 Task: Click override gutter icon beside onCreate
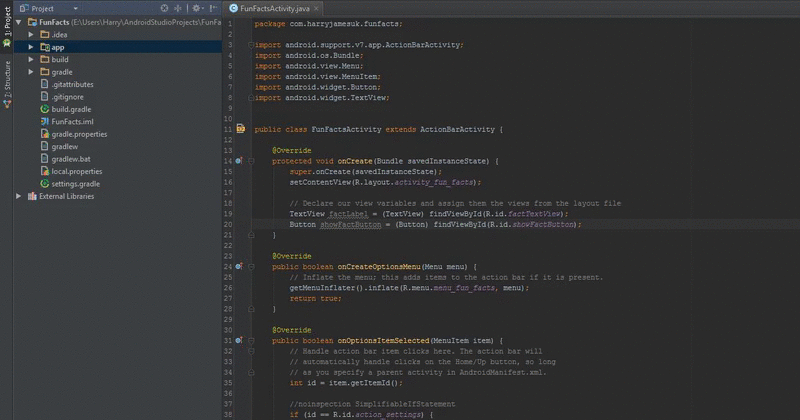[239, 161]
